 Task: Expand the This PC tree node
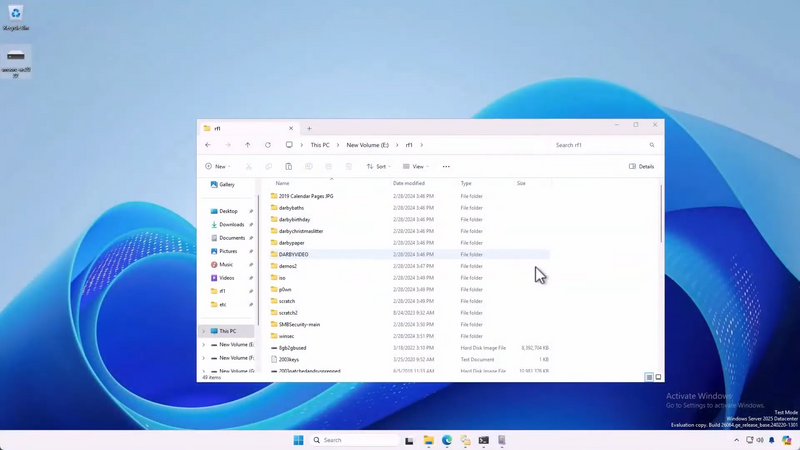click(x=204, y=331)
